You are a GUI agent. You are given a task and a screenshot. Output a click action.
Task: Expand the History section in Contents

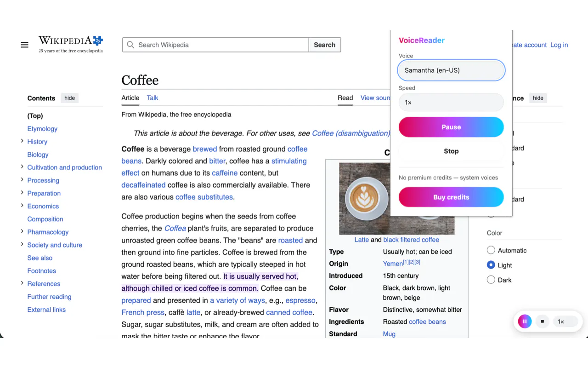point(22,141)
